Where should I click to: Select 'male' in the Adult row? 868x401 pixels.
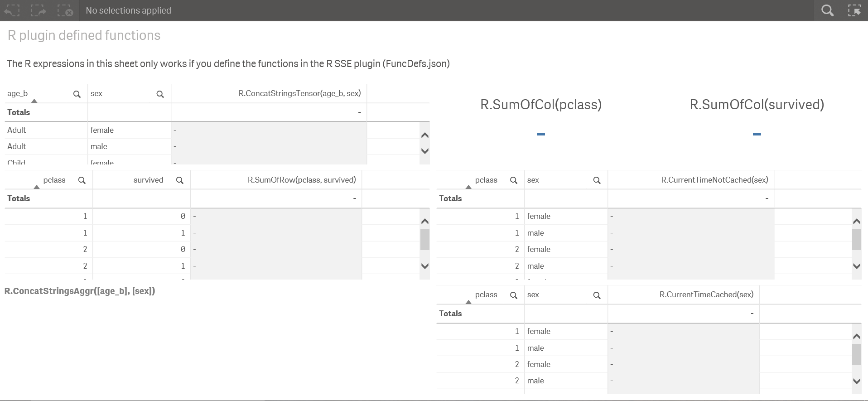(129, 146)
